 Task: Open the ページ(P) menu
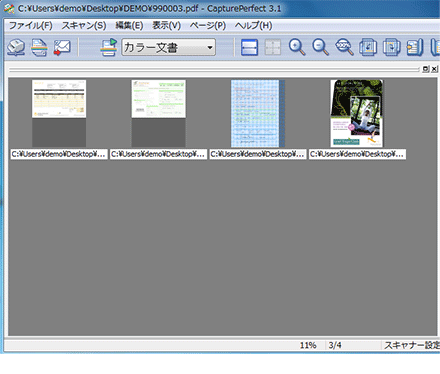[208, 25]
